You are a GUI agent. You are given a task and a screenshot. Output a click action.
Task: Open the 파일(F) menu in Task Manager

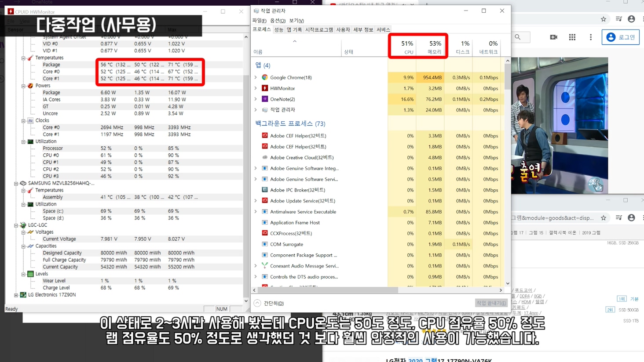[259, 21]
